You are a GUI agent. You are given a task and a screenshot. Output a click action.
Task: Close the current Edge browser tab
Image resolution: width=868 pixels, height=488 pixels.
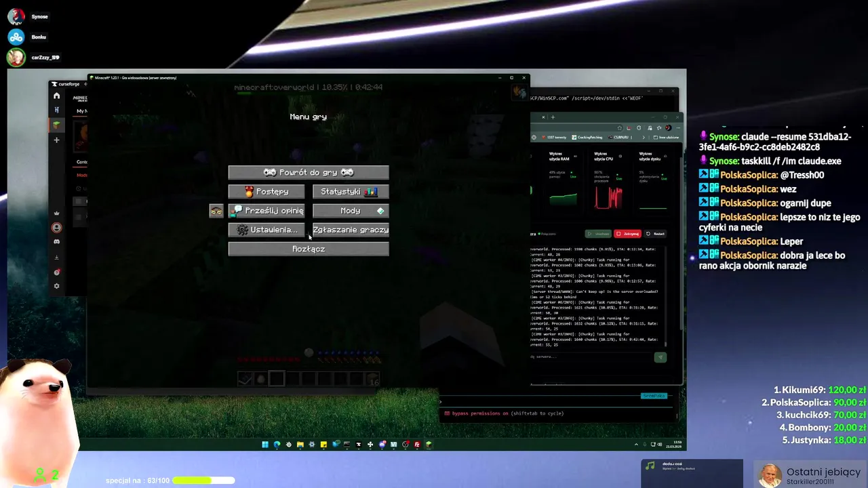click(542, 117)
